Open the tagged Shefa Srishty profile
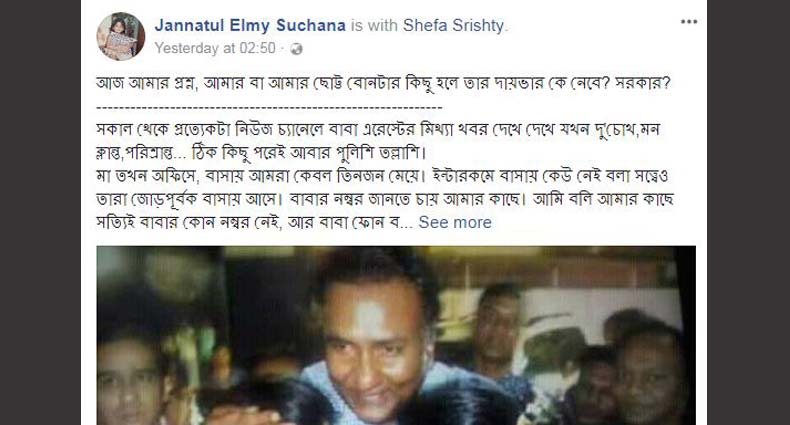Viewport: 790px width, 425px height. point(453,25)
